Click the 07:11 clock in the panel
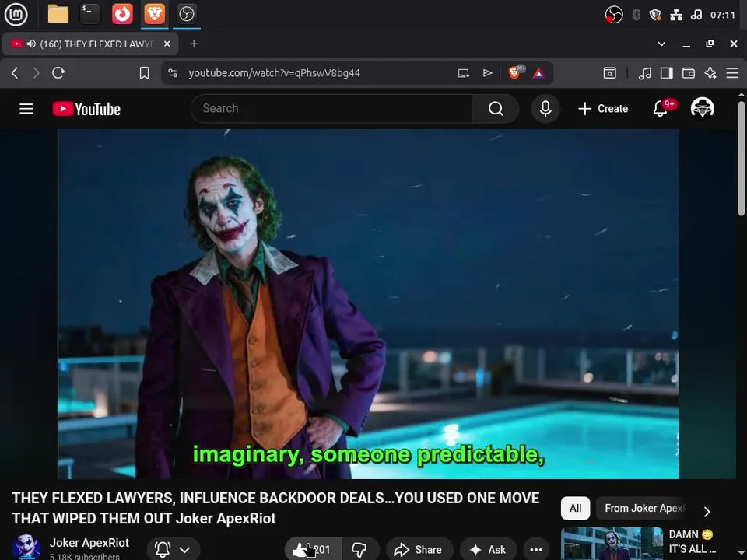Image resolution: width=747 pixels, height=560 pixels. (x=723, y=15)
